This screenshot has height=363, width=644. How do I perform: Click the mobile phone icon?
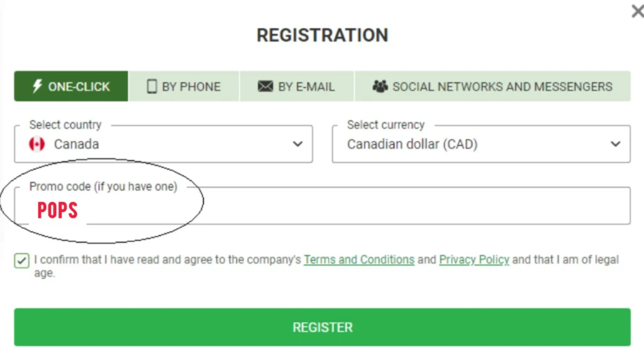coord(152,87)
